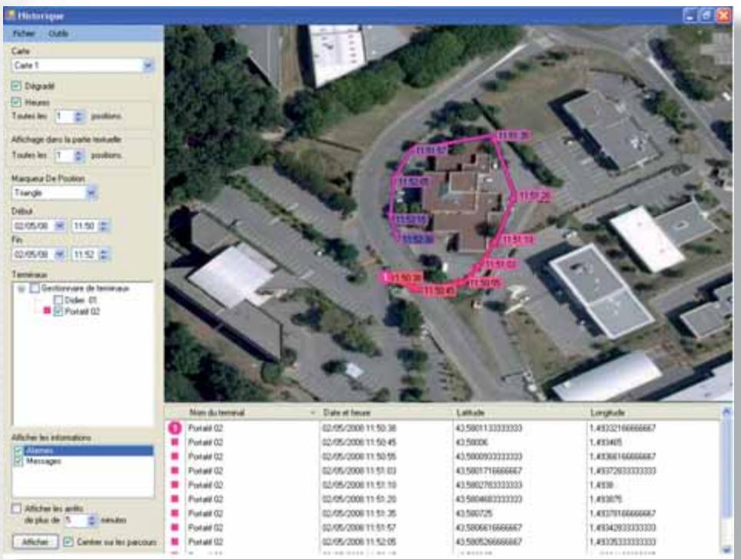Open the Carte dropdown showing Carte 1
This screenshot has height=560, width=741.
coord(148,65)
